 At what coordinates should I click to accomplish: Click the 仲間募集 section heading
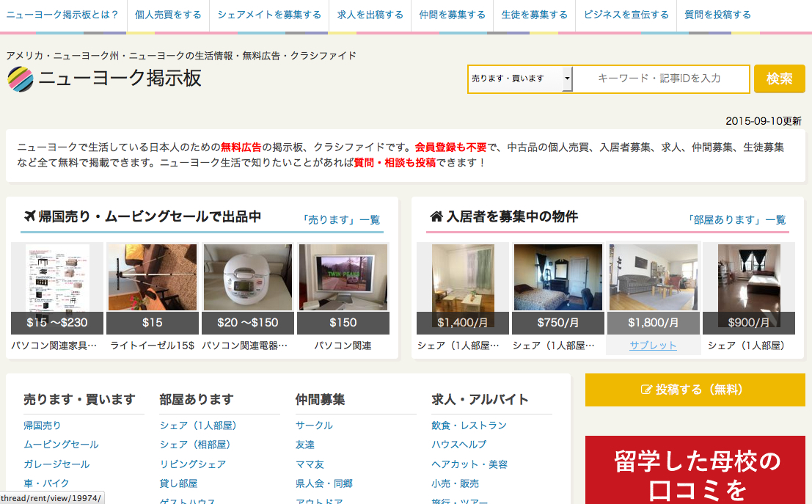[320, 399]
